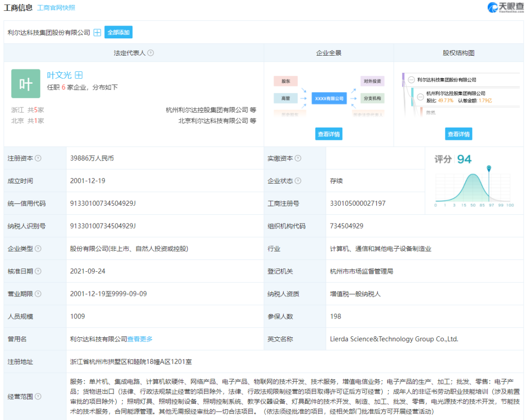The width and height of the screenshot is (532, 420).
Task: Open the 工商官网快照 link
Action: pos(56,8)
